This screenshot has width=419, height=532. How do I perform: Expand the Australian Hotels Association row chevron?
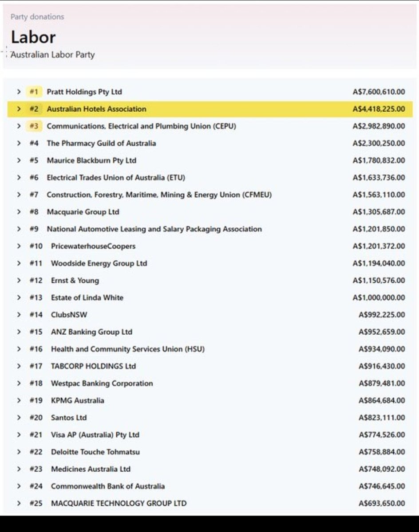point(19,109)
